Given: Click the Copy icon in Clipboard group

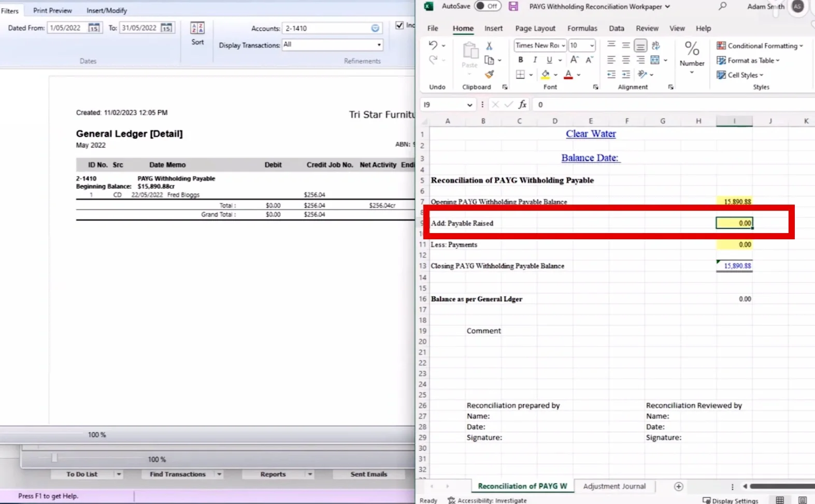Looking at the screenshot, I should click(489, 60).
